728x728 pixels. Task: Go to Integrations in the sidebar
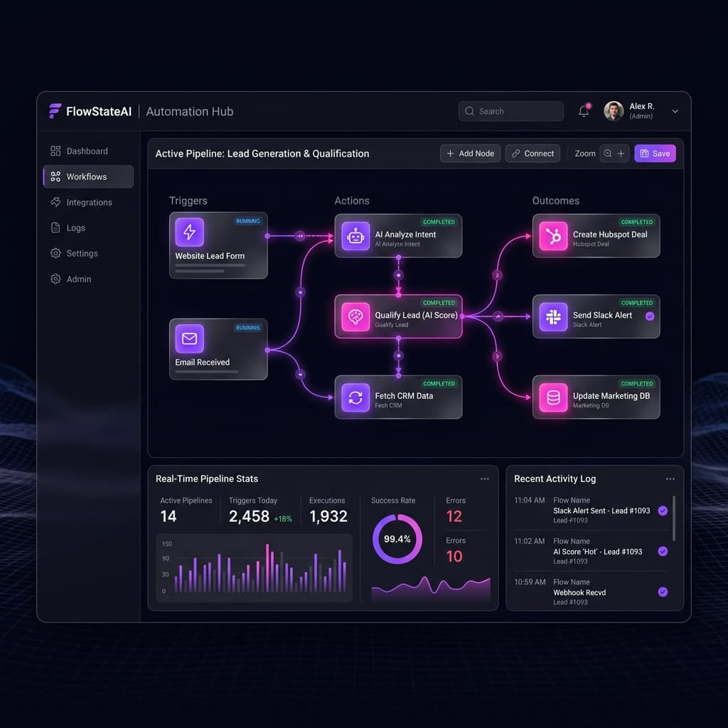pos(88,203)
